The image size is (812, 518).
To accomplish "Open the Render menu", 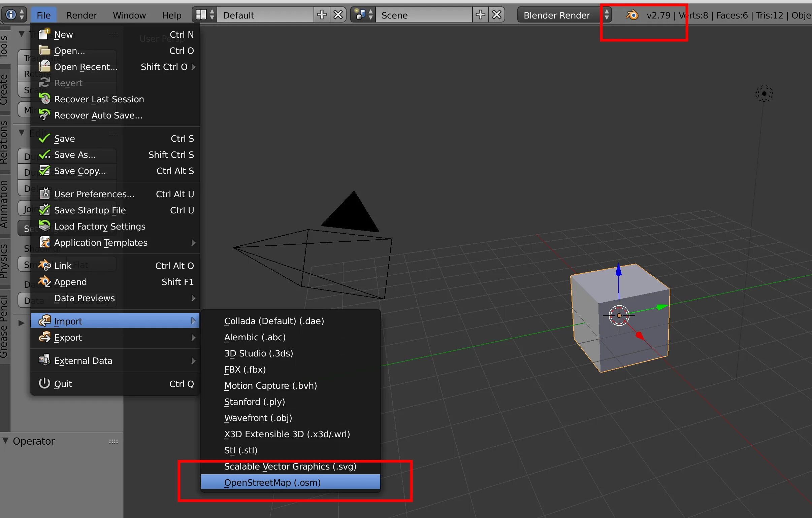I will point(81,15).
